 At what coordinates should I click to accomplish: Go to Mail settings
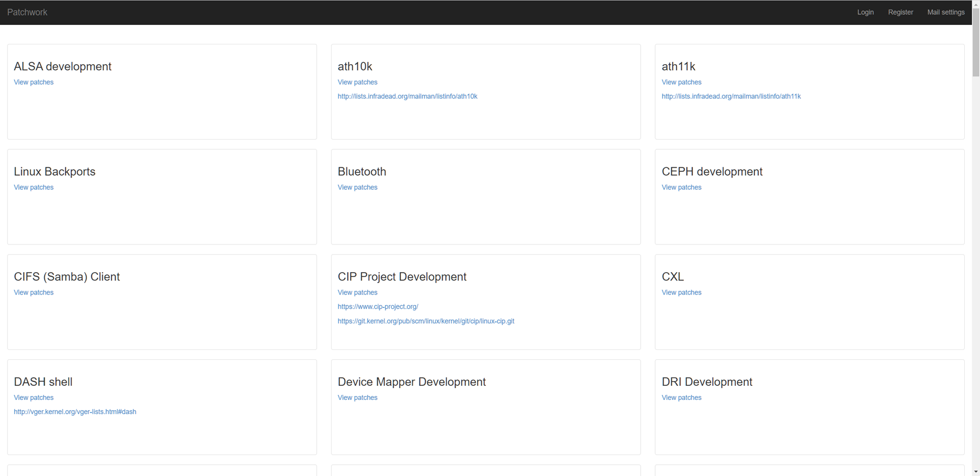pyautogui.click(x=946, y=12)
